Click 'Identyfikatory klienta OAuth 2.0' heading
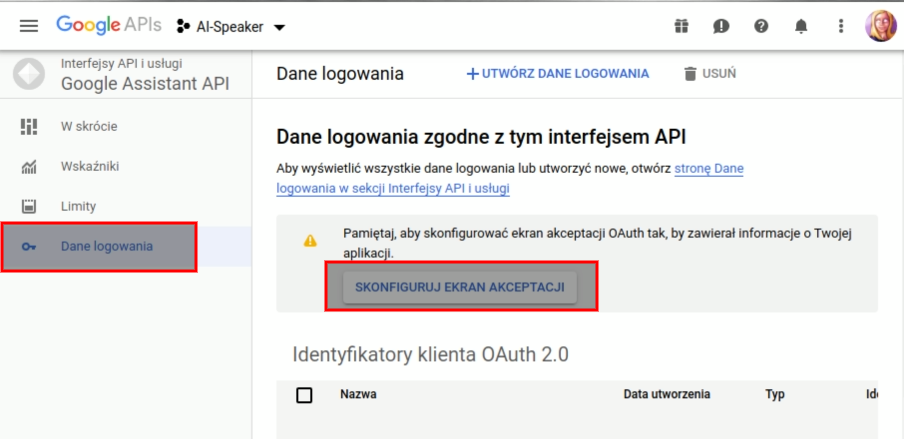The height and width of the screenshot is (439, 904). click(431, 354)
